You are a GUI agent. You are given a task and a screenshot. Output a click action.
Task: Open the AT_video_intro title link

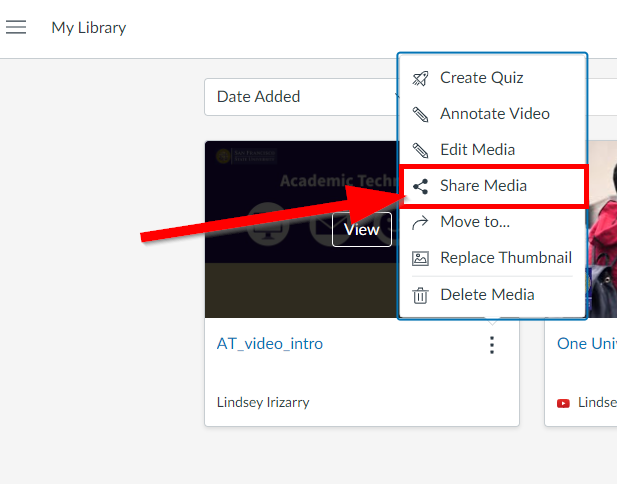click(270, 344)
